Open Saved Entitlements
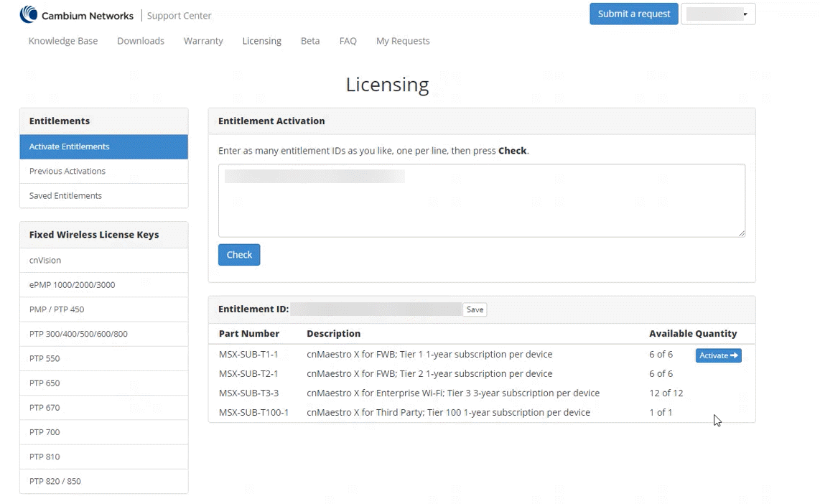 pos(104,196)
